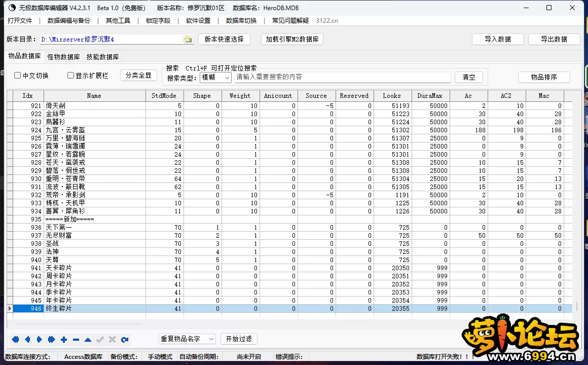This screenshot has width=588, height=365.
Task: Click the app logo icon in title bar
Action: [x=12, y=8]
